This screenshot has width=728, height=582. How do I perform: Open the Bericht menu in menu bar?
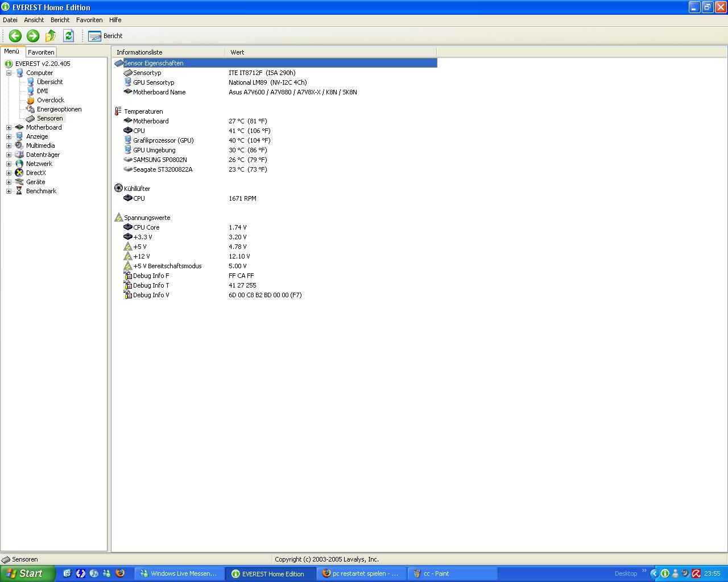(60, 20)
